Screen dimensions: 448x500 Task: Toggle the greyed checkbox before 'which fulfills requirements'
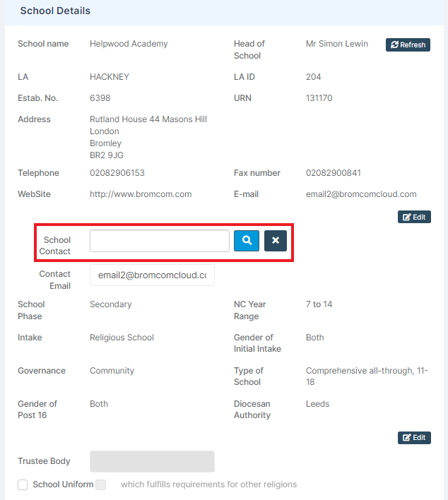click(101, 484)
